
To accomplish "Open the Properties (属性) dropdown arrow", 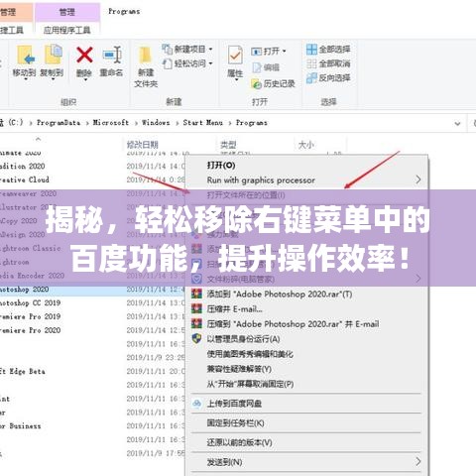I will (236, 79).
